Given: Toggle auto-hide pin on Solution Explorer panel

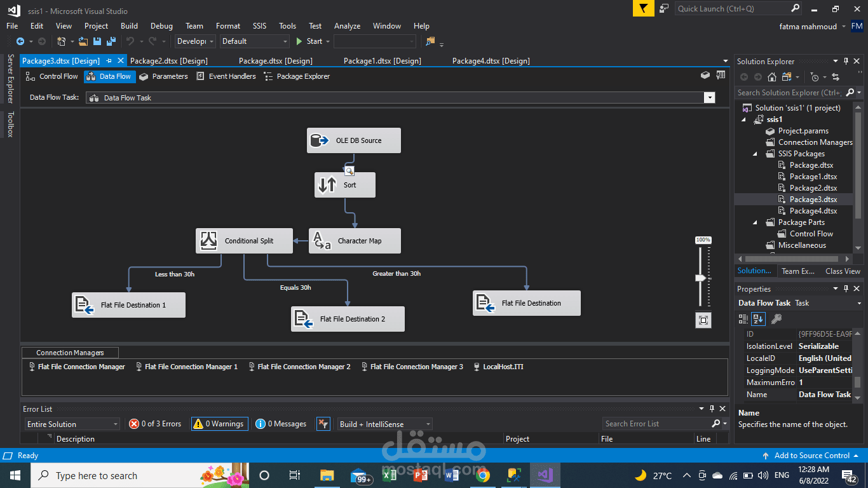Looking at the screenshot, I should point(846,62).
